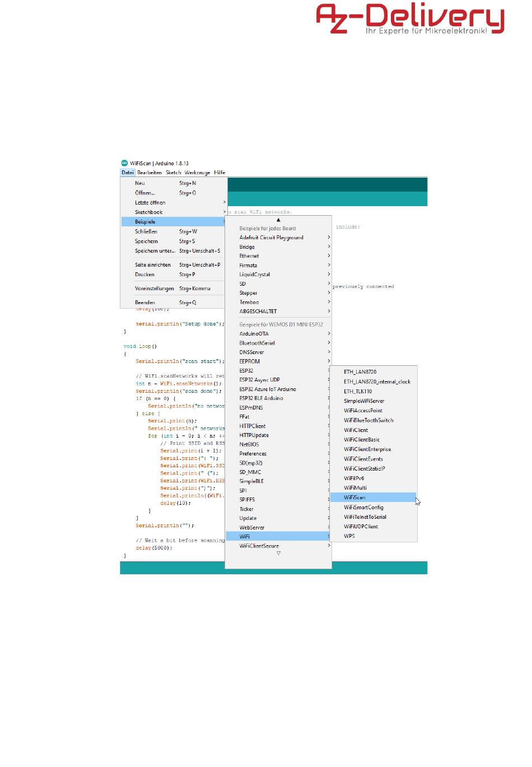532x767 pixels.
Task: Expand the ESP32 BLE Arduino examples
Action: tap(278, 398)
